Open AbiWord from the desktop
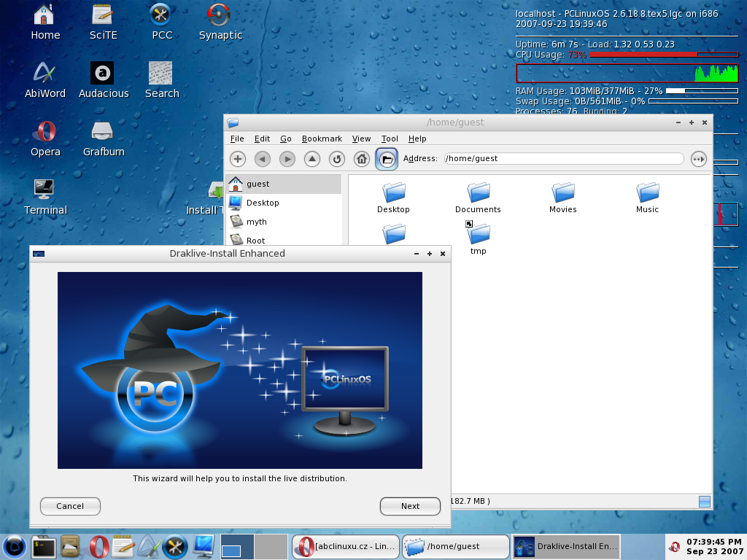747x560 pixels. (x=44, y=80)
